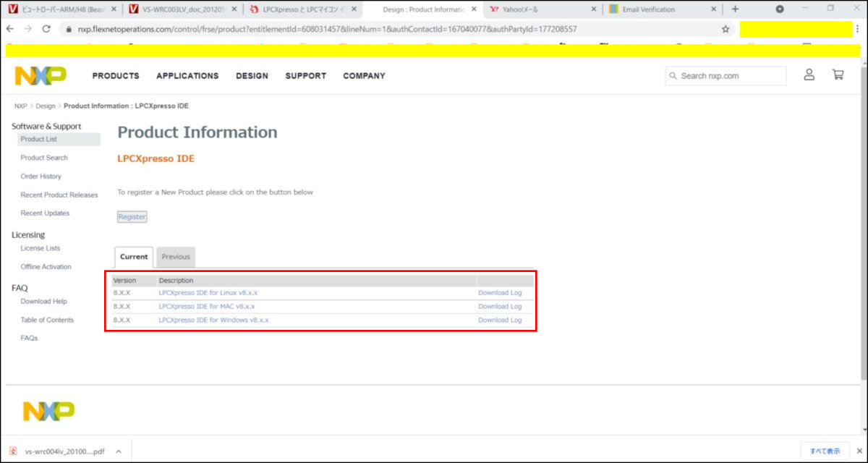Open the APPLICATIONS menu
The image size is (868, 463).
click(187, 76)
